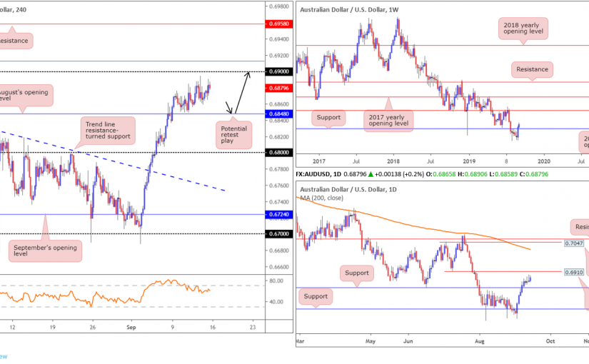Click the 0.6848 blue price label
589x364 pixels.
coord(276,113)
